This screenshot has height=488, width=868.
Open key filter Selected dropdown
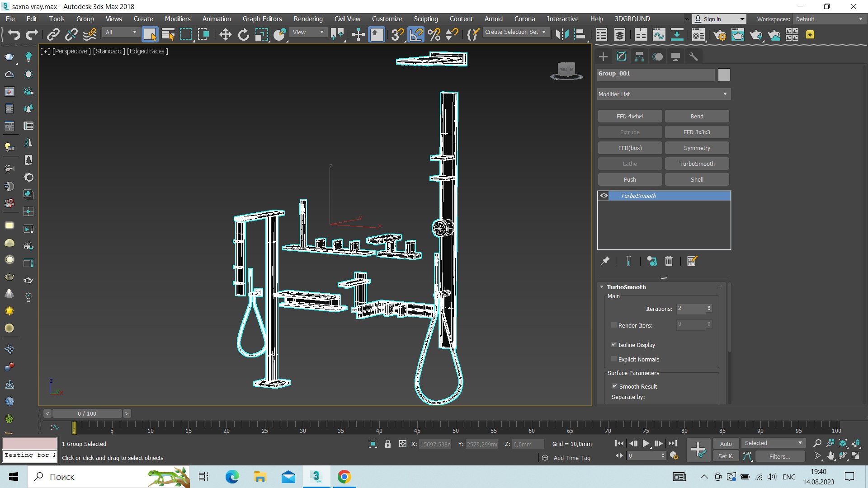[773, 443]
